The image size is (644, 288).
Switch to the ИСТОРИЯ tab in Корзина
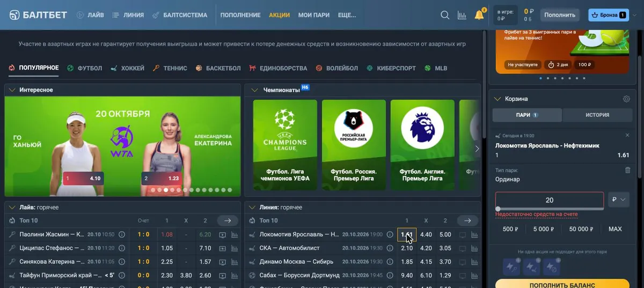click(597, 115)
